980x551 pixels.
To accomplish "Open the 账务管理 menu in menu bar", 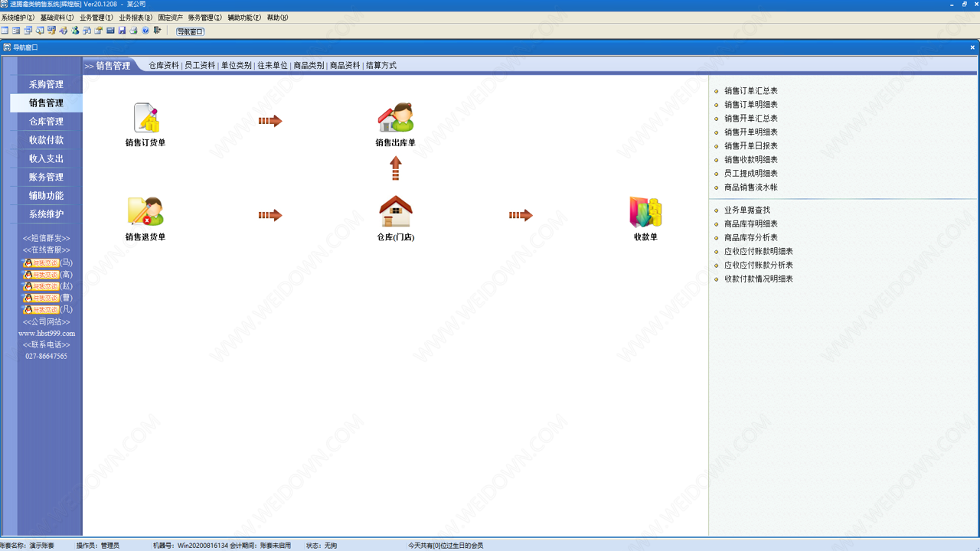I will coord(205,17).
